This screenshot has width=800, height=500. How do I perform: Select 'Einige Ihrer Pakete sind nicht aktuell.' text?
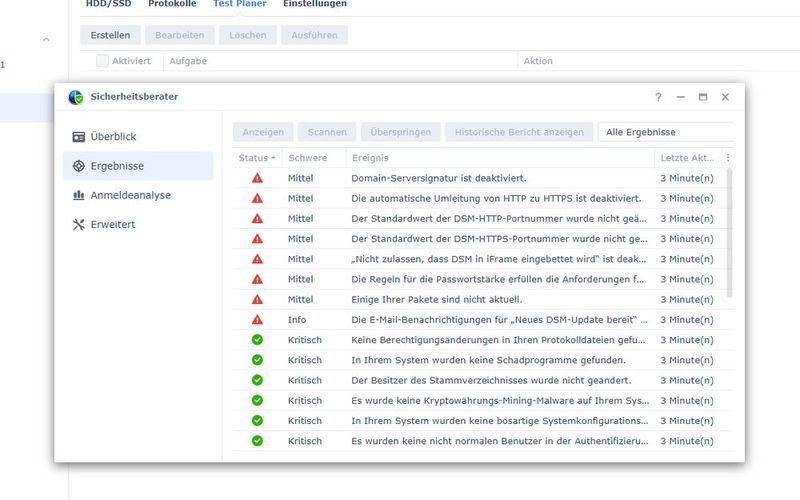click(x=437, y=299)
